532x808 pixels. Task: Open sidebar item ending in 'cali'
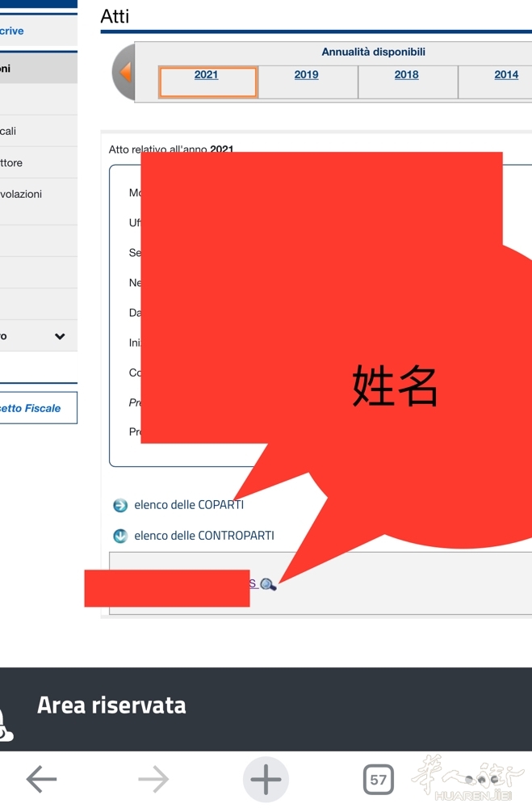click(x=38, y=131)
